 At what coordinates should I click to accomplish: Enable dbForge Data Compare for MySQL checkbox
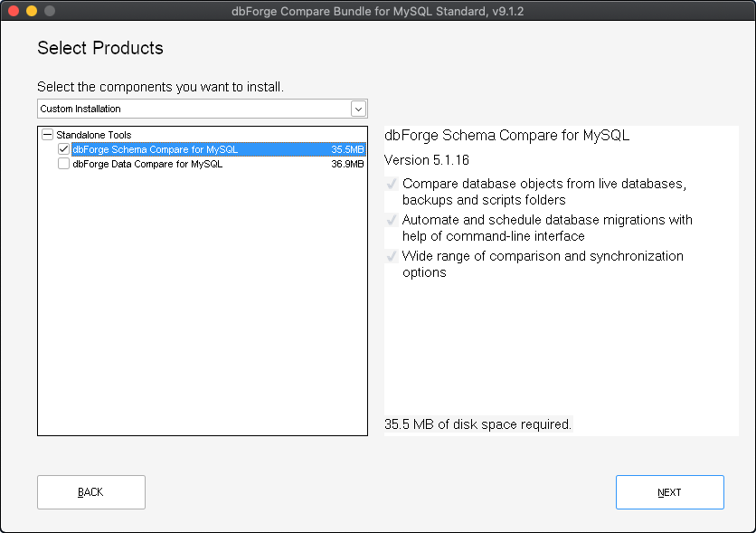click(x=63, y=164)
